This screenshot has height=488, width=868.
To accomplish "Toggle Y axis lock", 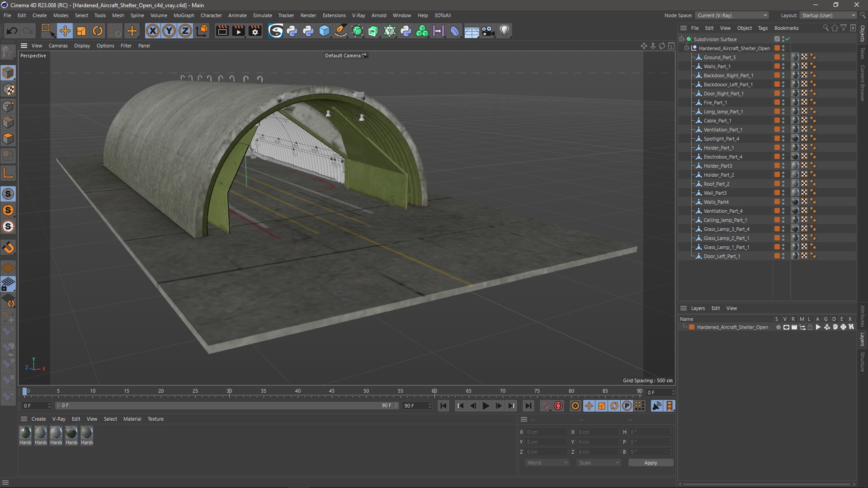I will point(169,31).
